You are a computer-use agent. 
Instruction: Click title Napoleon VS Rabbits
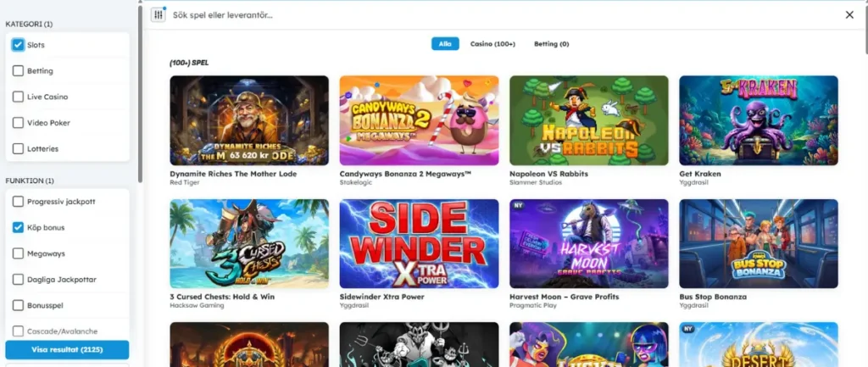(548, 174)
